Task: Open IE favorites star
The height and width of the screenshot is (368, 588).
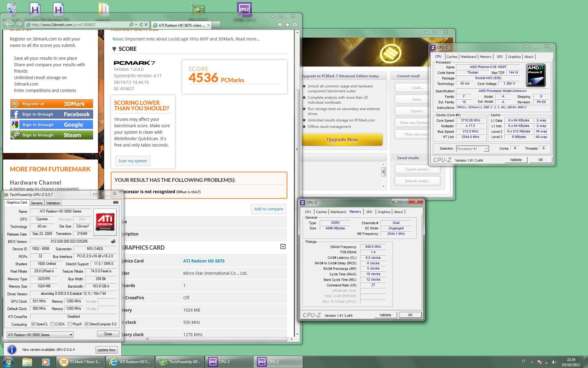Action: [287, 25]
